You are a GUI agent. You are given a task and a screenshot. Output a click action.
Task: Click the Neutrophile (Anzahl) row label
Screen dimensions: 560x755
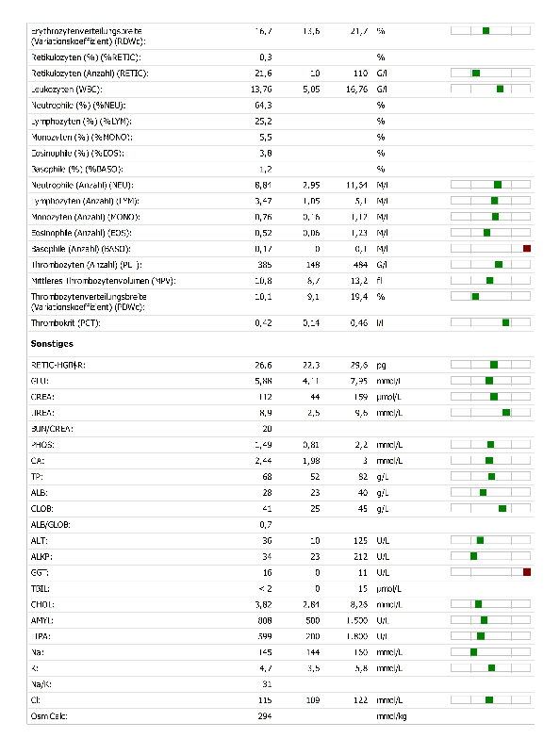[x=82, y=185]
